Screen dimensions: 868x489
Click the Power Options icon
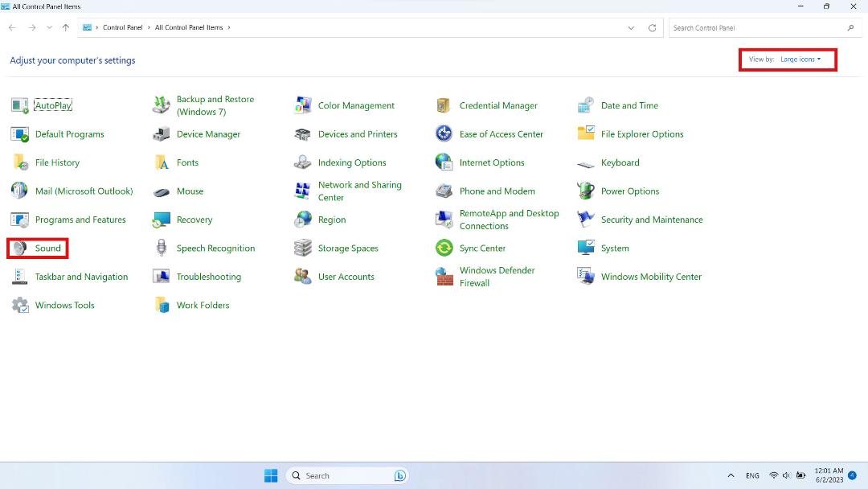586,191
